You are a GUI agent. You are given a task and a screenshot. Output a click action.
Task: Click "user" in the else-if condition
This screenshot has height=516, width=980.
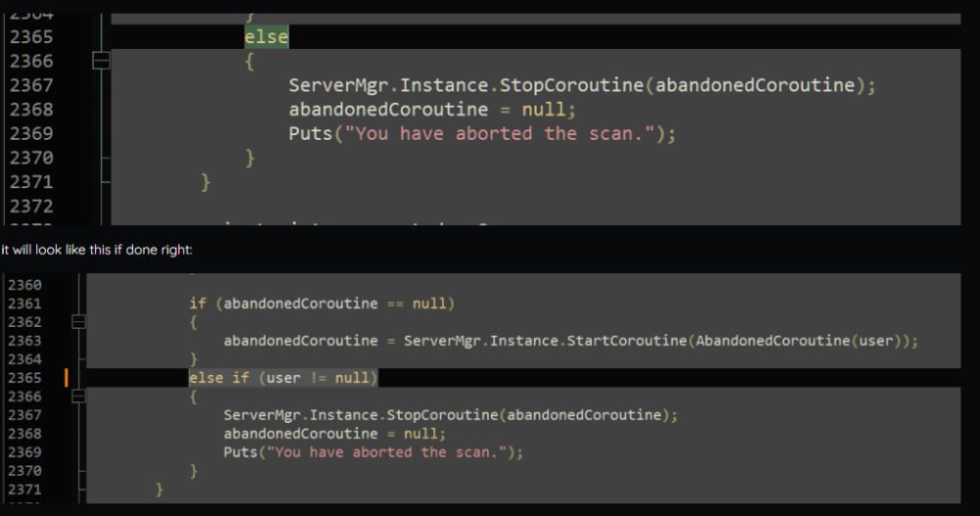point(285,378)
